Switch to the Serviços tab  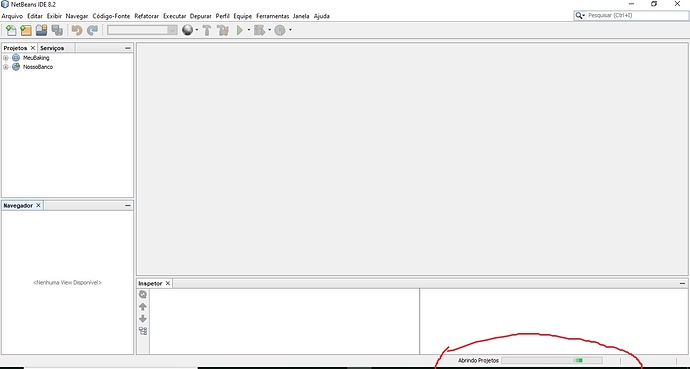(52, 48)
